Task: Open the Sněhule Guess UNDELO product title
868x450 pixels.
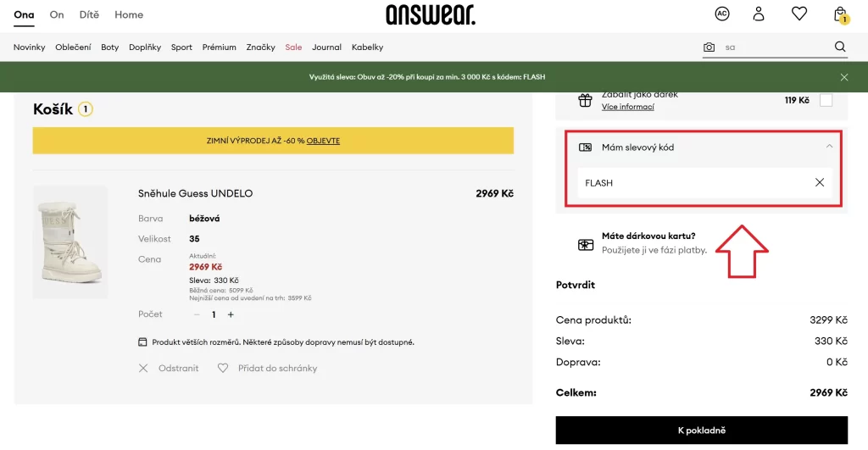Action: pos(196,194)
